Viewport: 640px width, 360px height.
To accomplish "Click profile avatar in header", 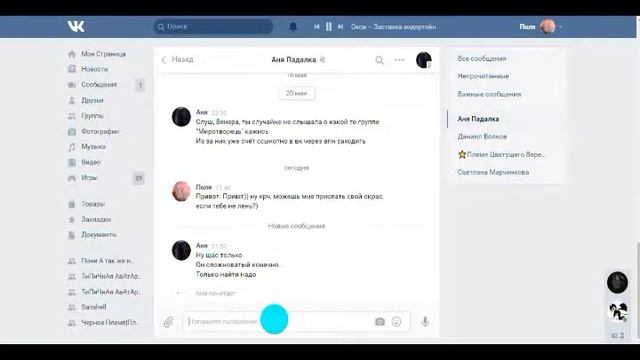I will [548, 27].
